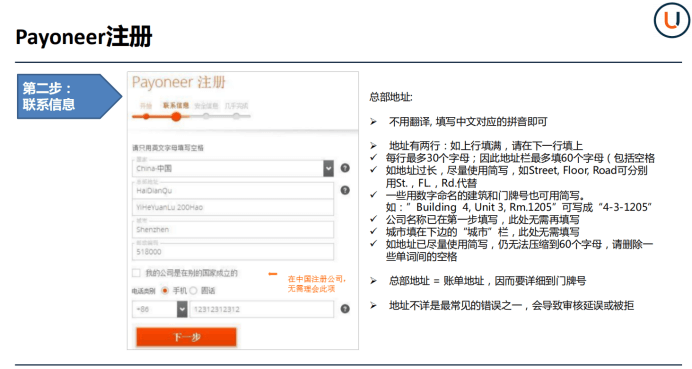
Task: Select the 手机 radio button
Action: click(x=165, y=290)
